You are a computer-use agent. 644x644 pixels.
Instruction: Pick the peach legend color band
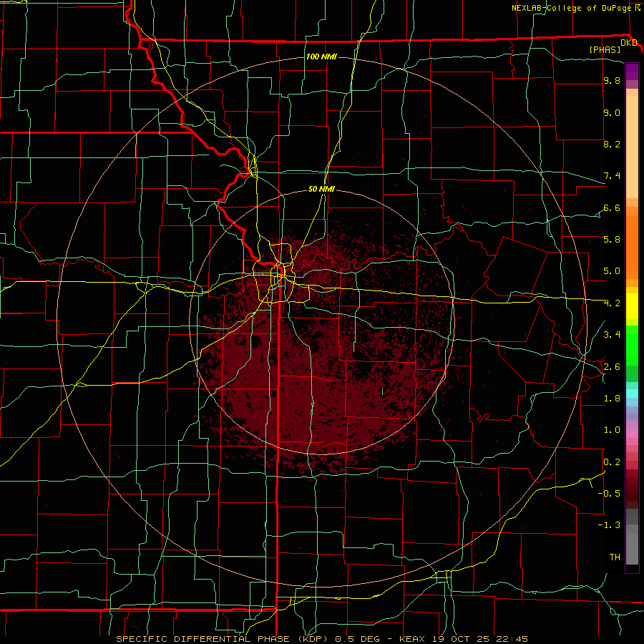coord(632,147)
